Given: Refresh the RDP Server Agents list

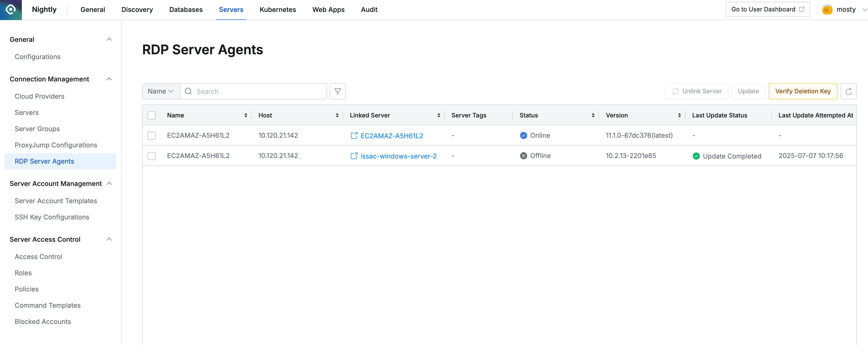Looking at the screenshot, I should point(849,91).
